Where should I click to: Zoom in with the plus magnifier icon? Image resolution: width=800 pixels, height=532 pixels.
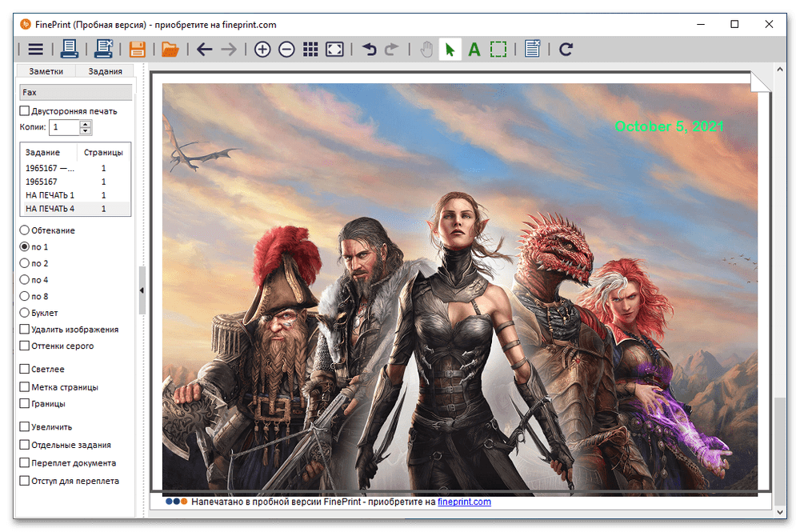tap(262, 50)
